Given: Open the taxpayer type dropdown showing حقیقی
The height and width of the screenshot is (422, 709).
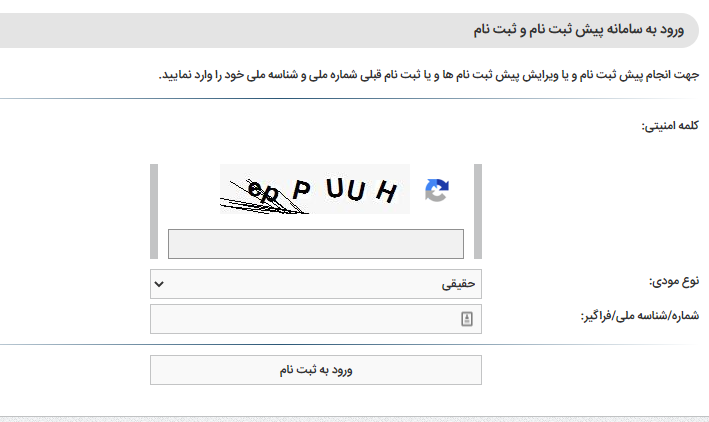Looking at the screenshot, I should tap(316, 284).
